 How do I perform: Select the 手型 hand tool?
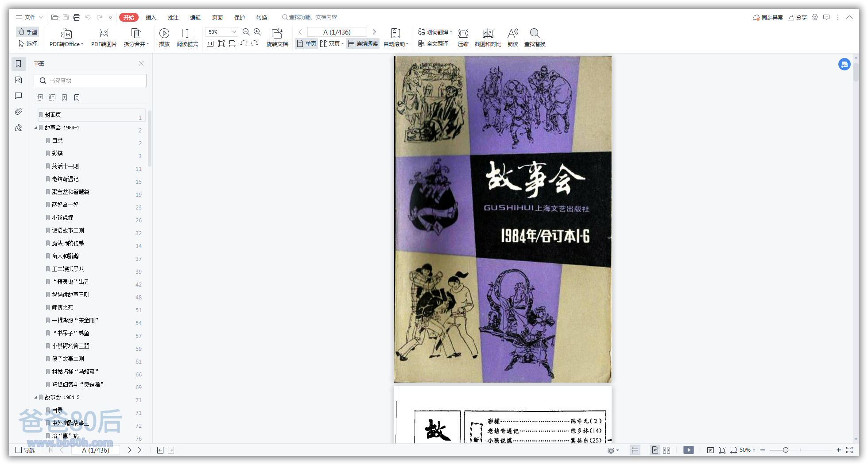28,32
